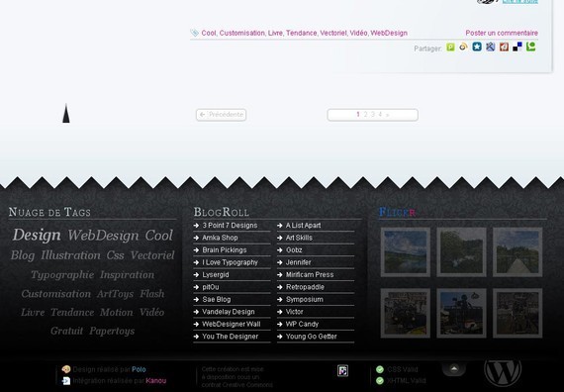Select the Tendance post tag
Image resolution: width=564 pixels, height=392 pixels.
click(302, 33)
